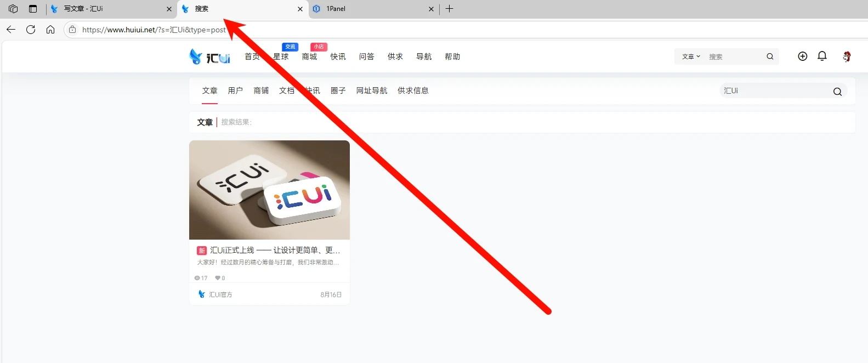868x363 pixels.
Task: Click the 汇Ui site logo
Action: pos(209,56)
